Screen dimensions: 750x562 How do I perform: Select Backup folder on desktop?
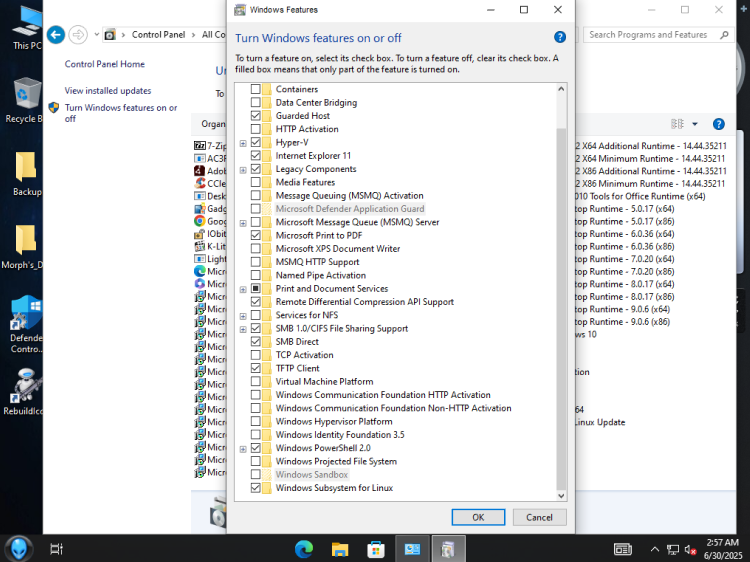coord(26,174)
